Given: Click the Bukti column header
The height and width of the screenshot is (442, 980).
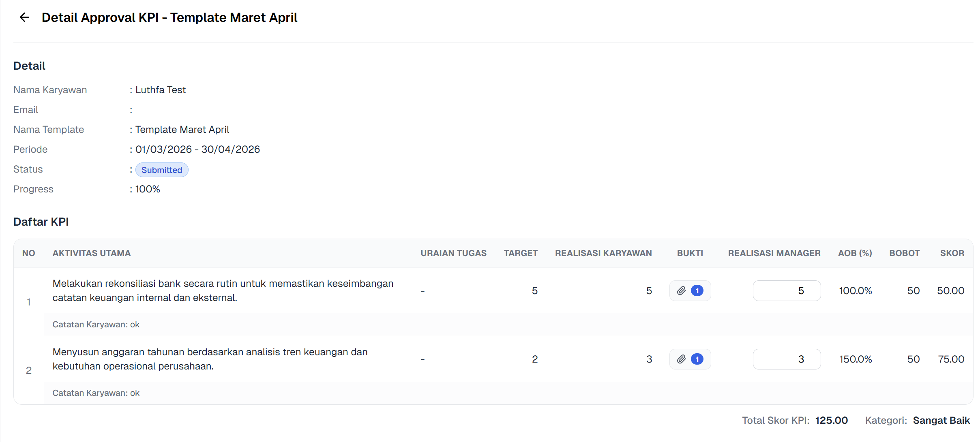Looking at the screenshot, I should (690, 253).
